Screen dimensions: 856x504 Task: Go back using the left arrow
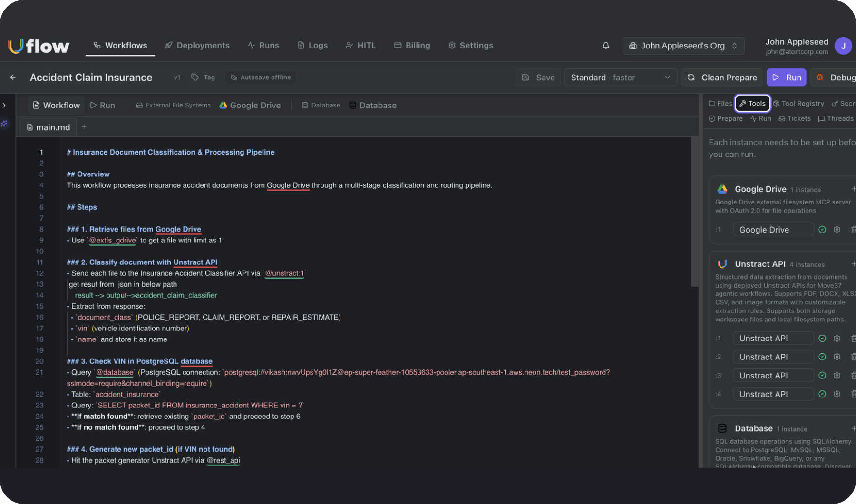coord(13,77)
